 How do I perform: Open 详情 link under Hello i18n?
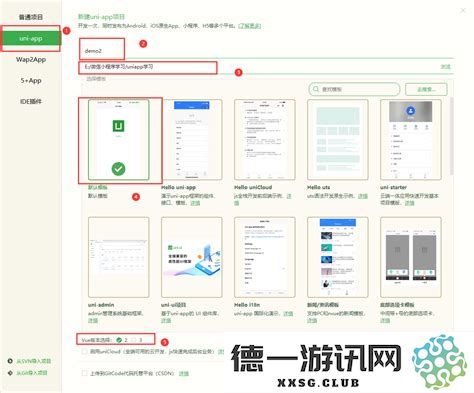288,313
